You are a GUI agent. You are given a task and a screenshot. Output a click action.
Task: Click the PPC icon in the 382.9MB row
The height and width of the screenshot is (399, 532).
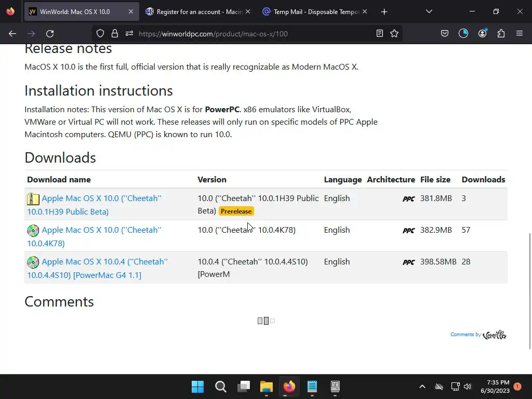click(x=408, y=230)
